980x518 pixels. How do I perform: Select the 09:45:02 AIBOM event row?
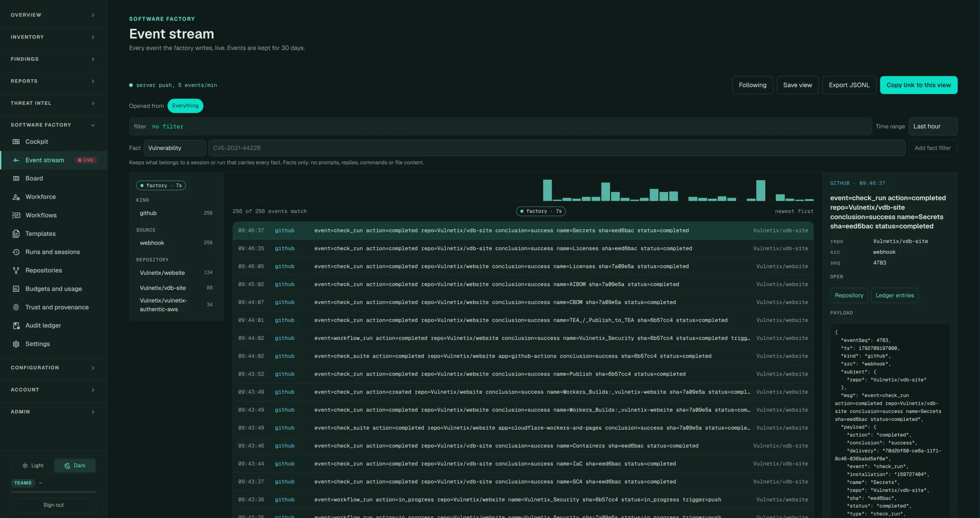(523, 284)
